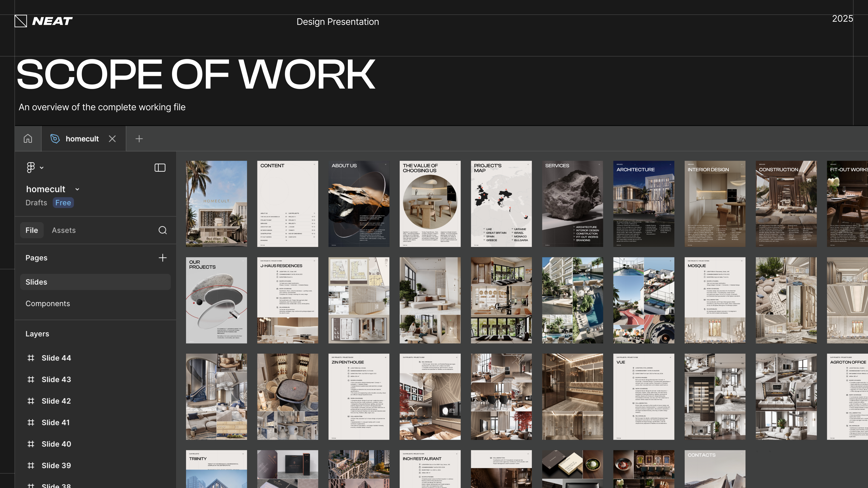Open the CONSTRUCTION slide thumbnail
Viewport: 868px width, 488px height.
click(786, 204)
